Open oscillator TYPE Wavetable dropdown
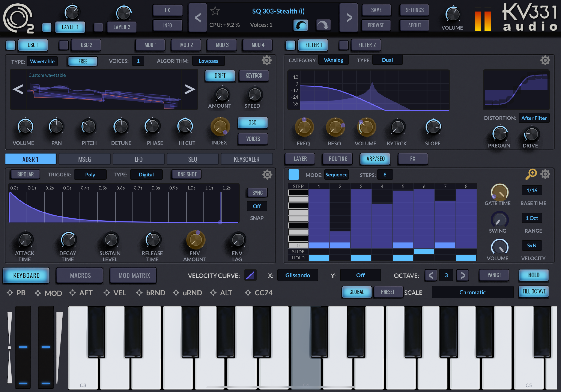 tap(42, 61)
